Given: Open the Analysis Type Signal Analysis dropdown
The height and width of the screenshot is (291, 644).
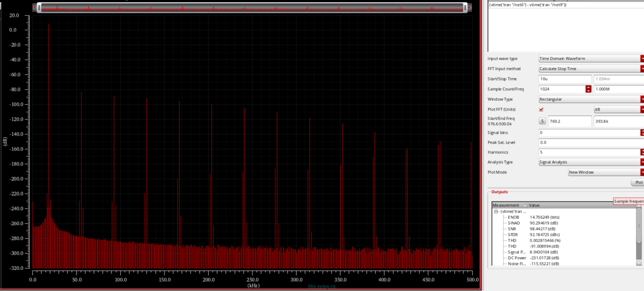Looking at the screenshot, I should pos(591,162).
